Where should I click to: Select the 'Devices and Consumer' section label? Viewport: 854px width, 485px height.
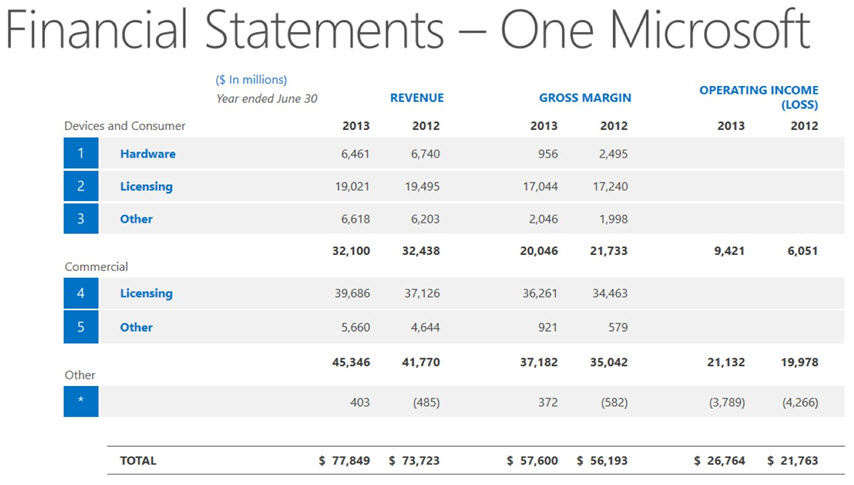(x=125, y=126)
